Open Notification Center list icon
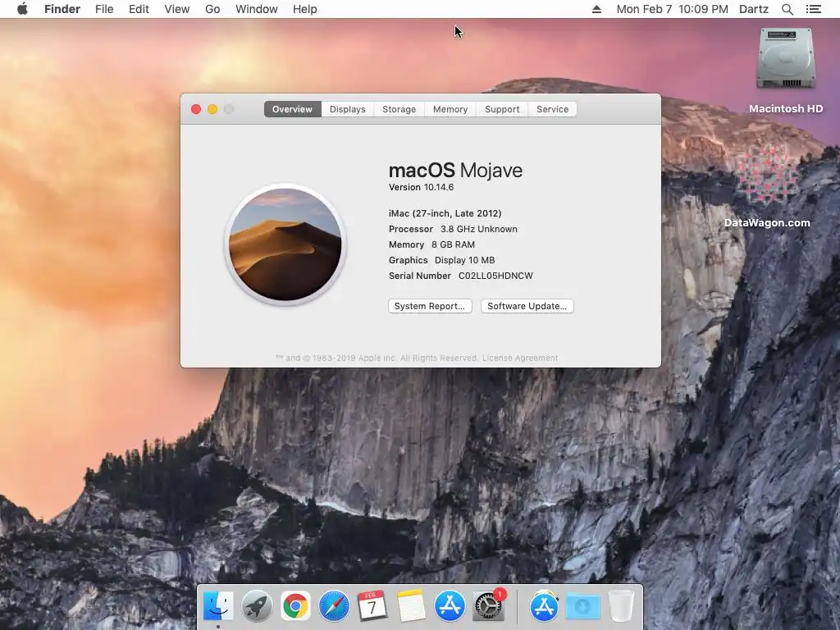 coord(813,9)
